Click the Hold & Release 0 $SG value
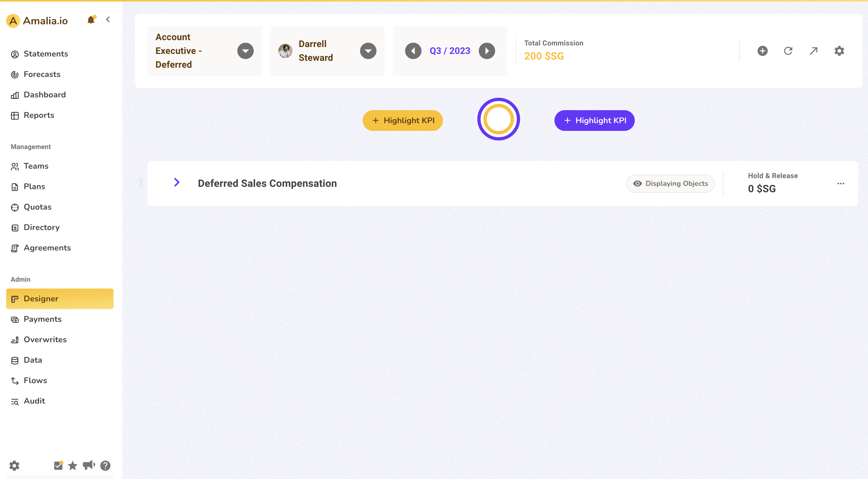The image size is (868, 479). coord(762,189)
